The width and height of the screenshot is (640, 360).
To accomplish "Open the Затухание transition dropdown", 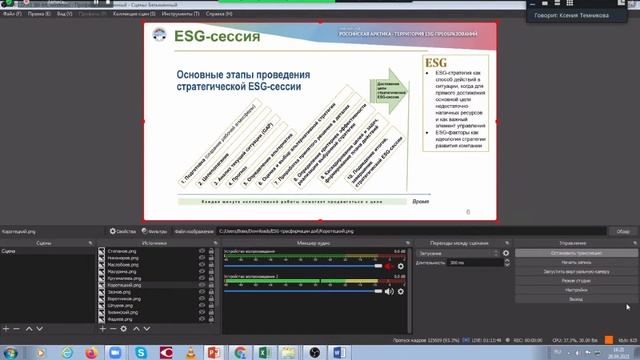I will (458, 253).
